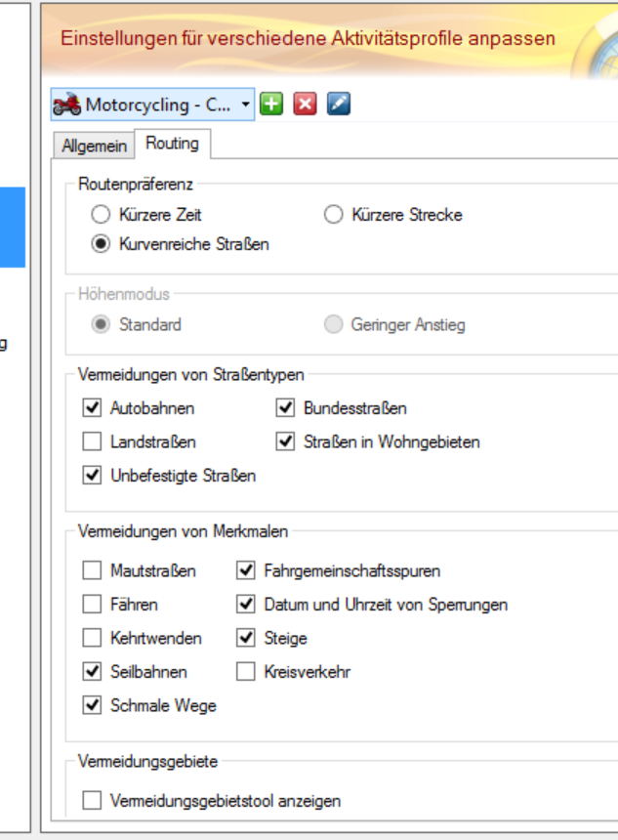Screen dimensions: 618x840
Task: Select the Routing tab
Action: point(172,144)
